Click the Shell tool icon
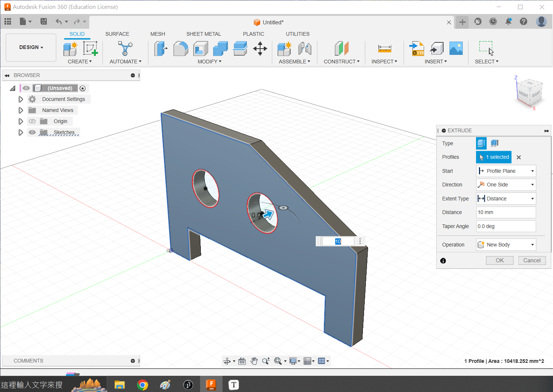This screenshot has height=392, width=553. 200,49
